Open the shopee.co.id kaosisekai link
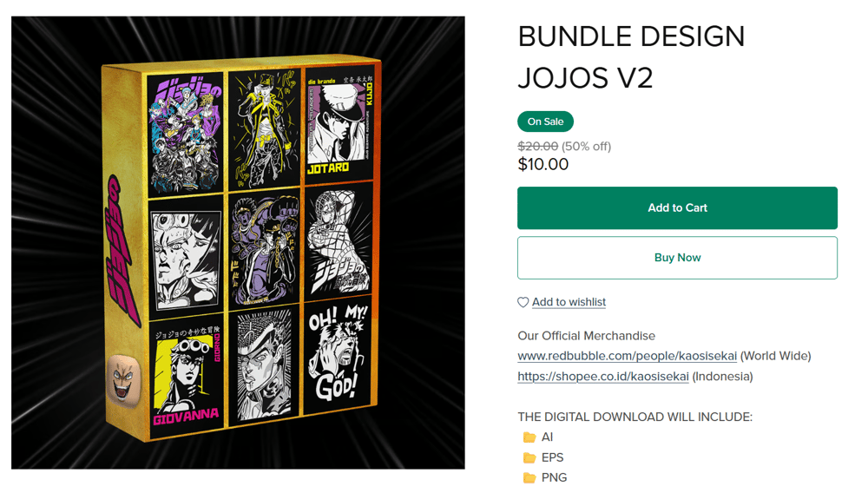868x493 pixels. [x=603, y=376]
